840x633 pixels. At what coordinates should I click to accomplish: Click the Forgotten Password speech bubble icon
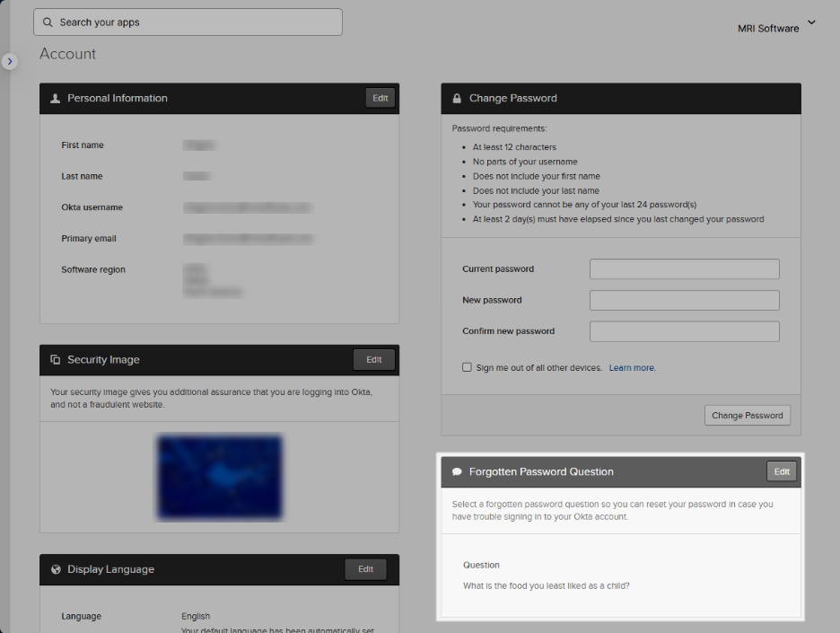[457, 471]
